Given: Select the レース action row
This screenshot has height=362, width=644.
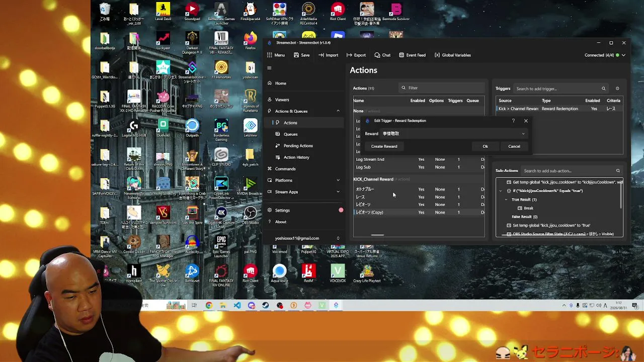Looking at the screenshot, I should coord(419,197).
